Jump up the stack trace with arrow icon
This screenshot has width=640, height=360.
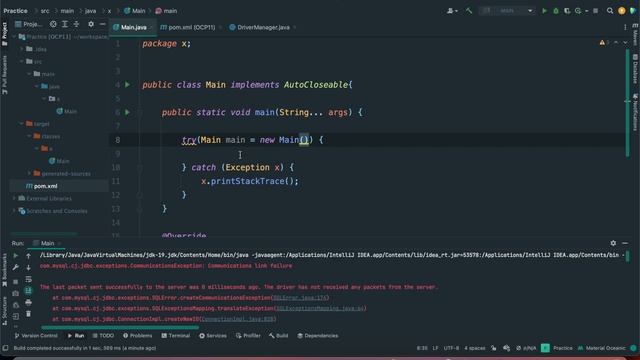tap(28, 256)
